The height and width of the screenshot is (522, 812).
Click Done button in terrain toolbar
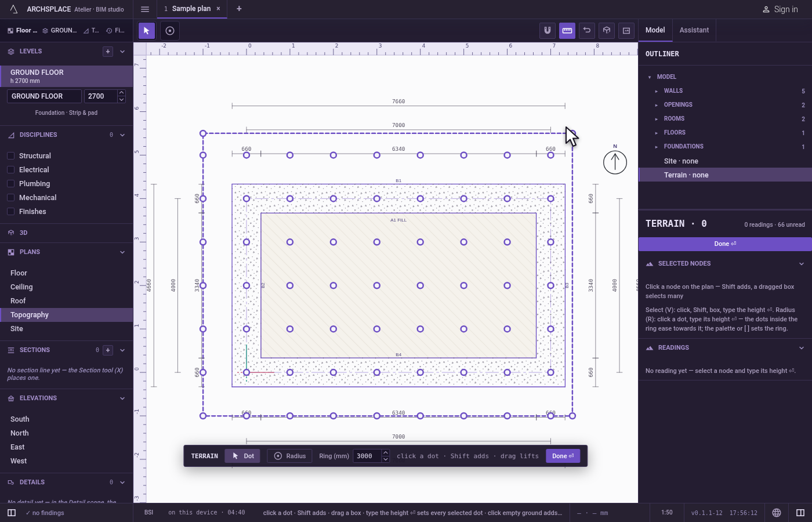(x=563, y=456)
